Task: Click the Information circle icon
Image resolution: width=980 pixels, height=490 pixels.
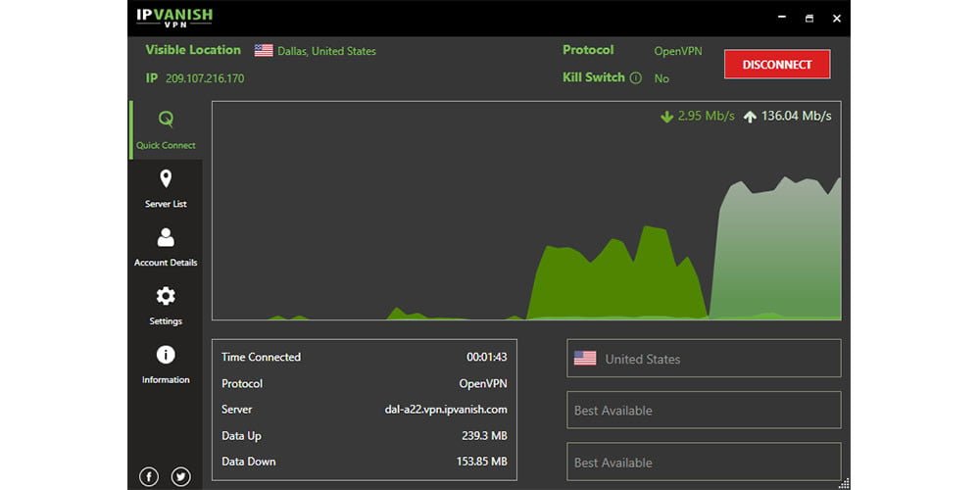Action: tap(166, 355)
